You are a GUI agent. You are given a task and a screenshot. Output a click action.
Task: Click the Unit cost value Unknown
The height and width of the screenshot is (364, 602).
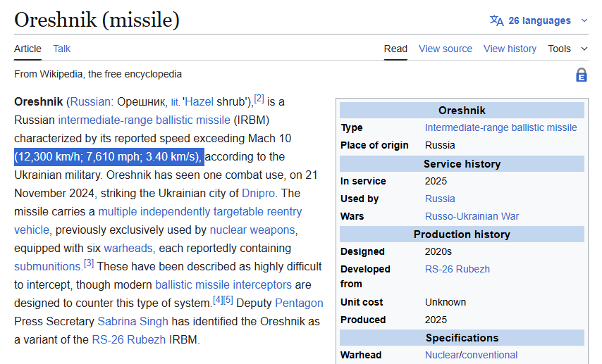(x=446, y=302)
